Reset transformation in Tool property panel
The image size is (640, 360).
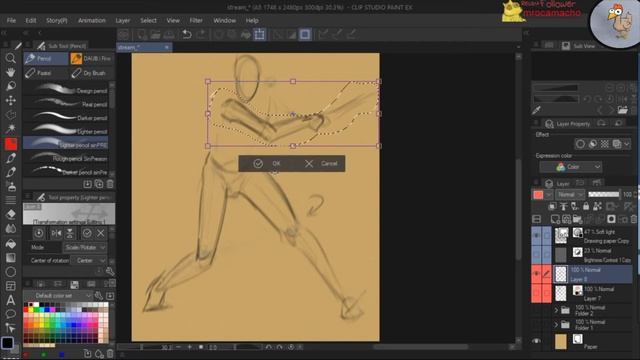pyautogui.click(x=39, y=233)
